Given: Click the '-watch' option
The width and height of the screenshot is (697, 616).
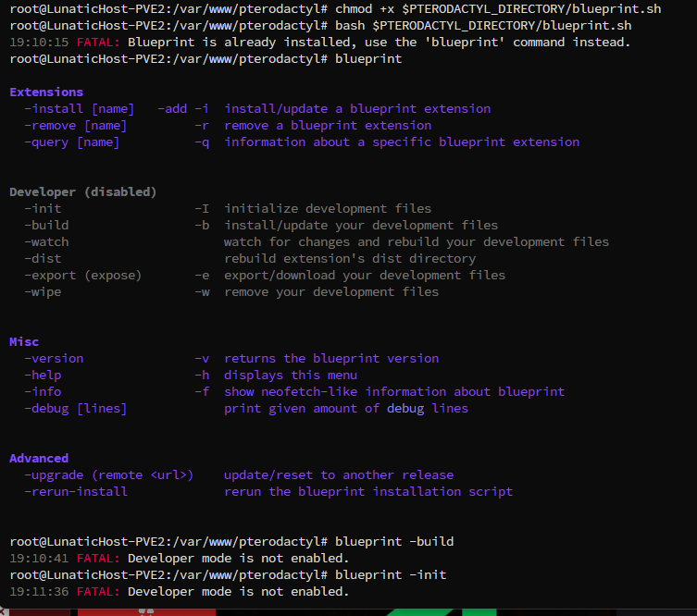Looking at the screenshot, I should (46, 242).
